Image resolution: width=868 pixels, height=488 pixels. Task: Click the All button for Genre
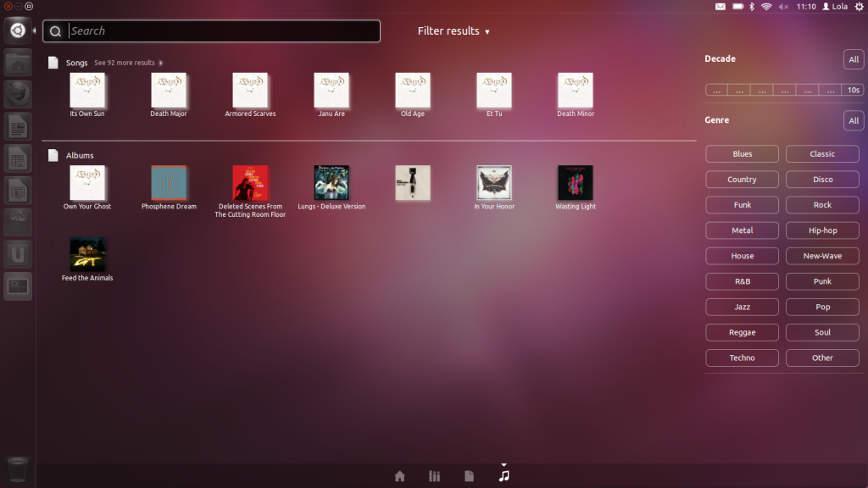pyautogui.click(x=854, y=120)
